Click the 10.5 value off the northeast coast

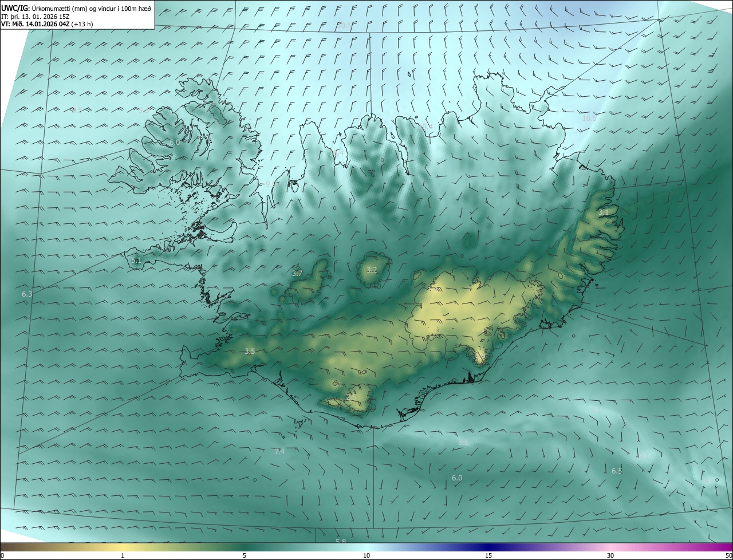point(589,119)
